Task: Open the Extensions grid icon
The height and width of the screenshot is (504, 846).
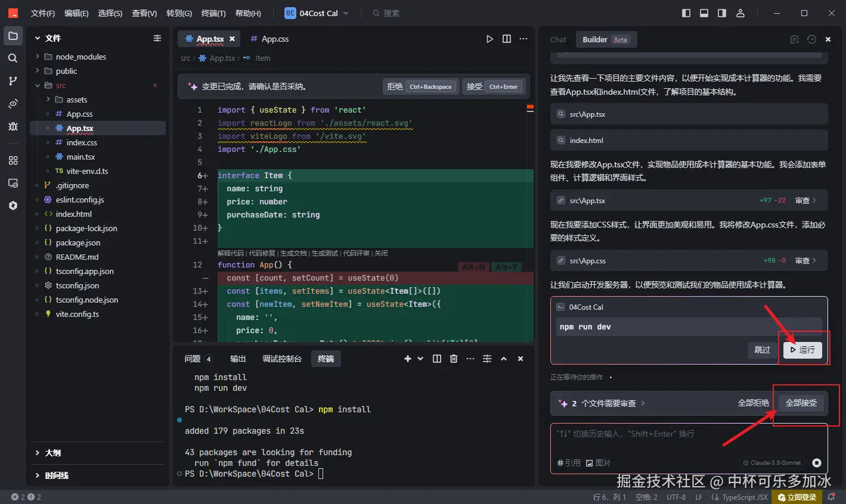Action: 13,160
